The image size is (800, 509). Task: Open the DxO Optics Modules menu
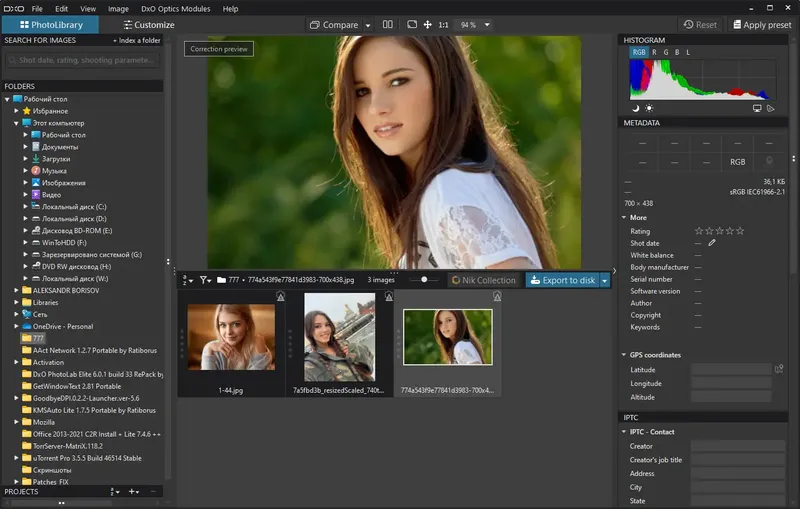pyautogui.click(x=175, y=8)
